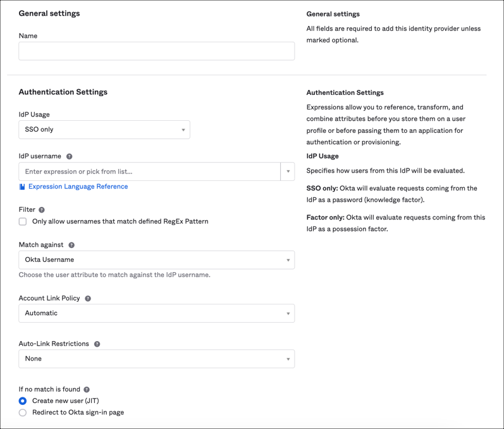Expand the IdP username expression list arrow
This screenshot has width=504, height=429.
click(288, 171)
